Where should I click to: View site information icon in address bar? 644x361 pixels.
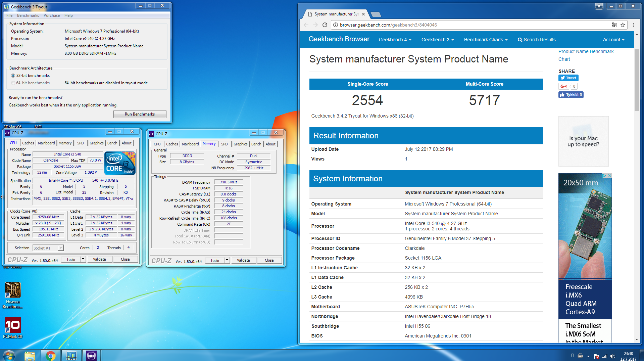[335, 25]
